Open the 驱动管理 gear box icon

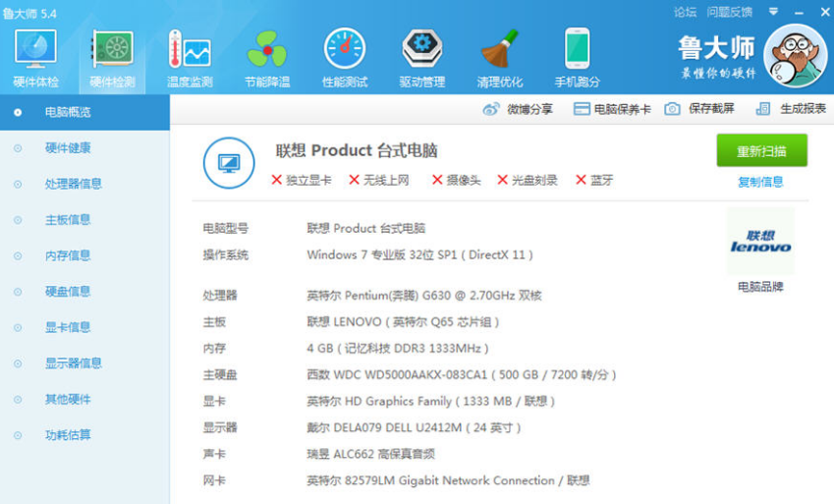click(x=421, y=51)
